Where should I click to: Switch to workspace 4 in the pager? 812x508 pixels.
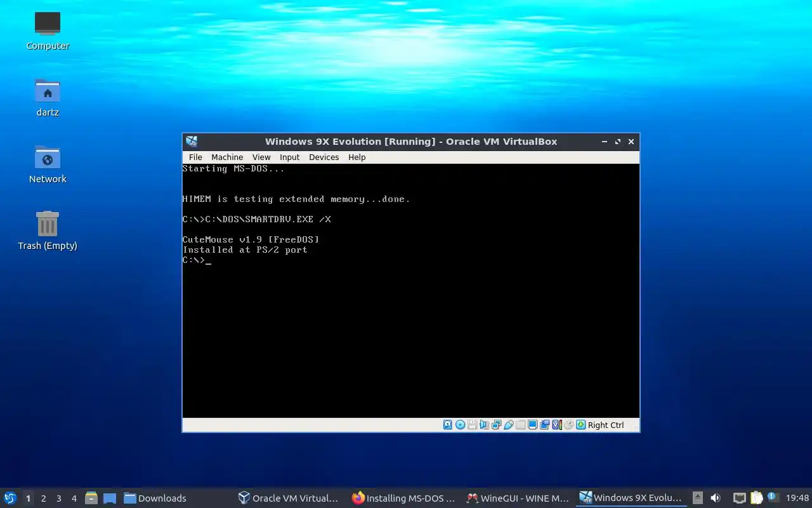tap(74, 498)
